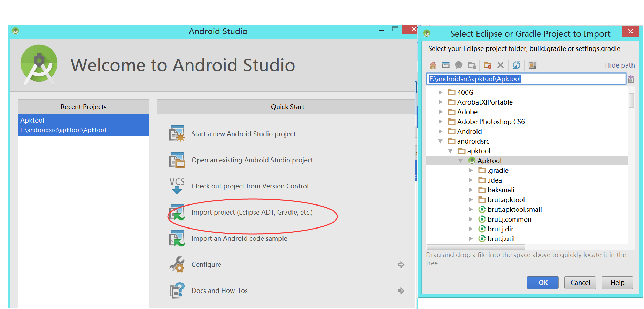The width and height of the screenshot is (644, 309).
Task: Click the Open an existing project icon
Action: (177, 160)
